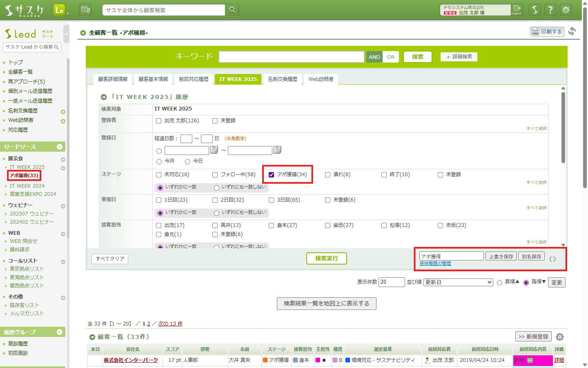Click the keyword search input field
Image resolution: width=588 pixels, height=368 pixels.
[x=291, y=57]
